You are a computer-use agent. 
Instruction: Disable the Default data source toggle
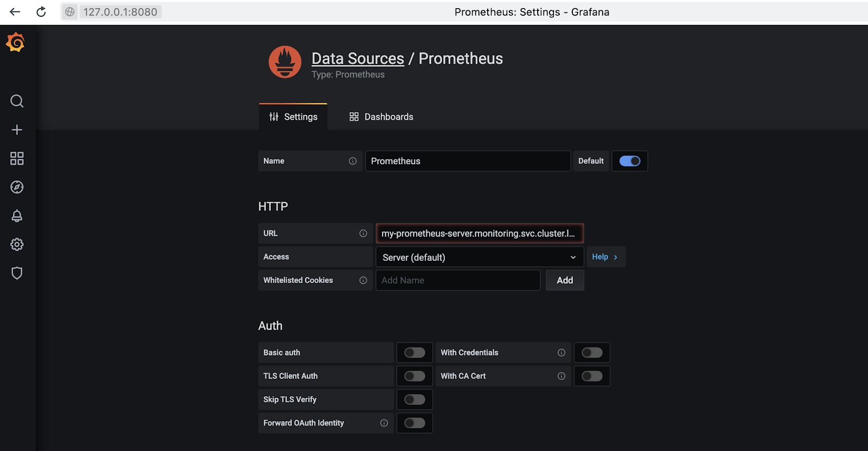pos(630,161)
